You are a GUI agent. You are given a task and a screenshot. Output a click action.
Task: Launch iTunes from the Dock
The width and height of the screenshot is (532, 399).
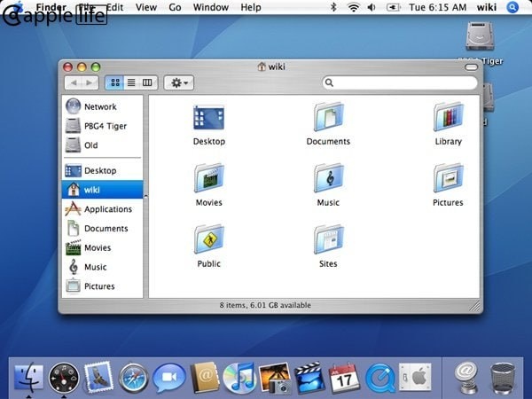239,378
